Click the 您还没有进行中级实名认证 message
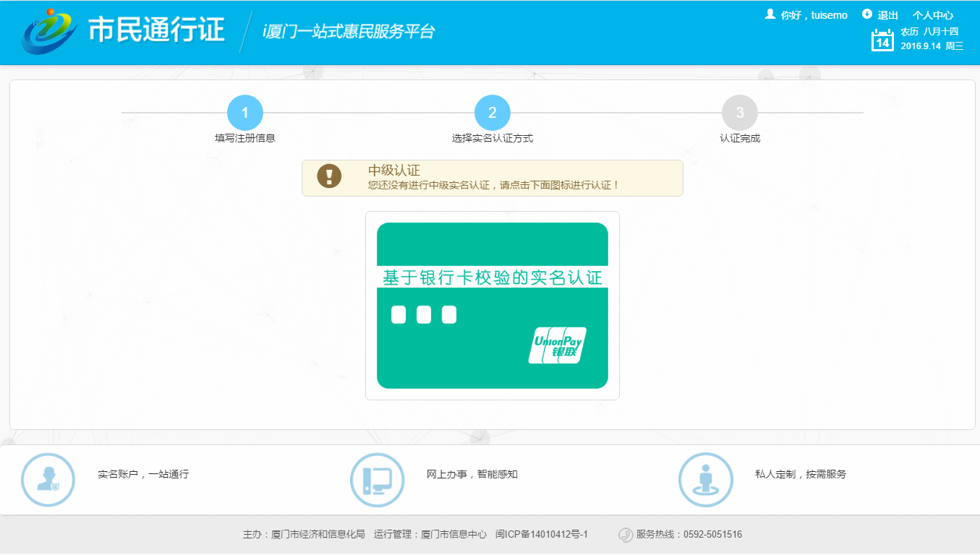Viewport: 980px width, 555px height. pos(494,185)
